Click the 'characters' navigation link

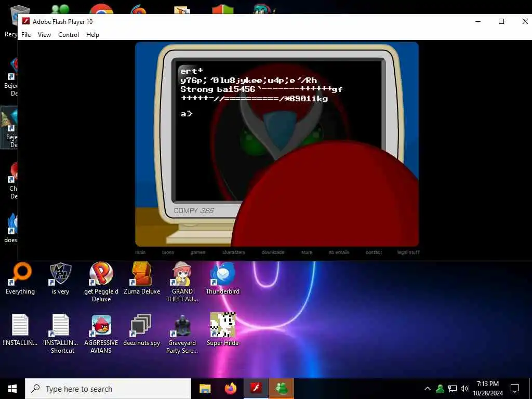(234, 252)
